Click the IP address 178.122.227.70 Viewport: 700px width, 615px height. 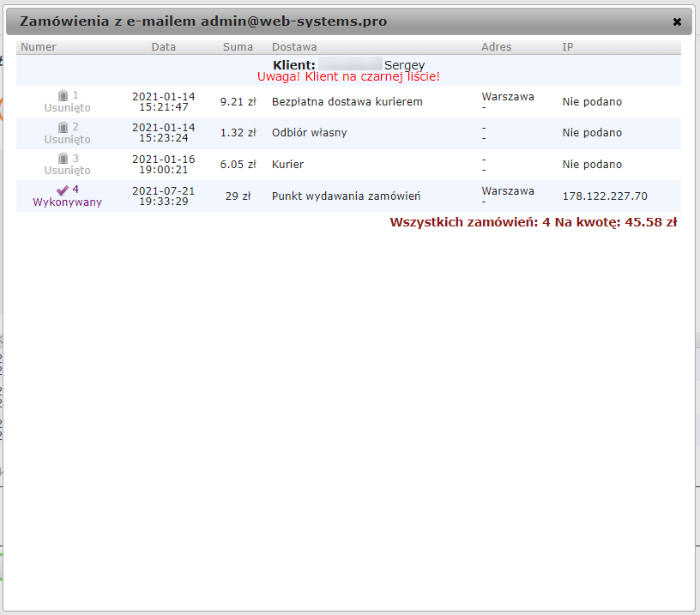click(x=605, y=196)
